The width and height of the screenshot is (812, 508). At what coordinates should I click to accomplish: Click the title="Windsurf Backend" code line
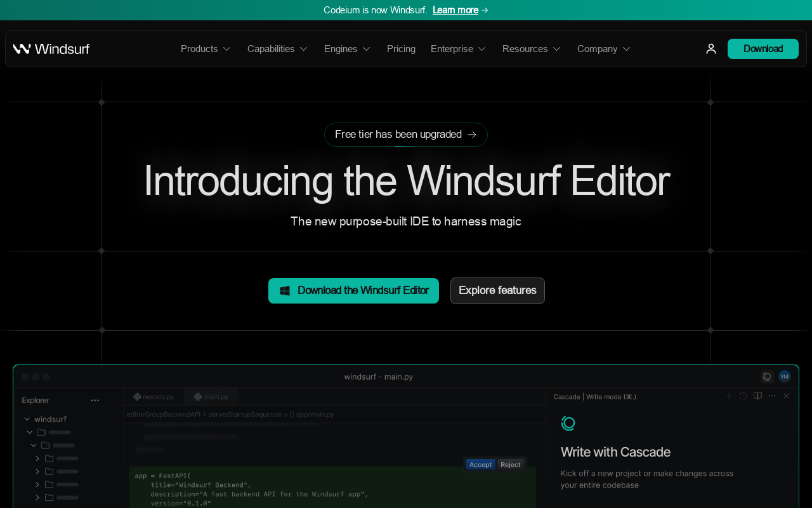[x=200, y=485]
